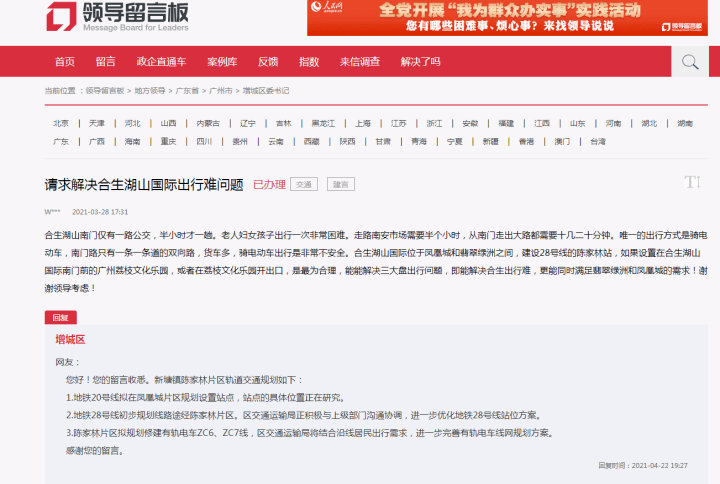Select the 宁夏 region link

(x=455, y=142)
